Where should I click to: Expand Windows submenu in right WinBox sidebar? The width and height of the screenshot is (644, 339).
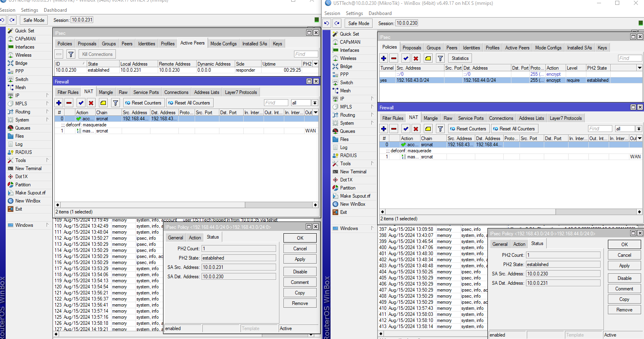coord(372,228)
